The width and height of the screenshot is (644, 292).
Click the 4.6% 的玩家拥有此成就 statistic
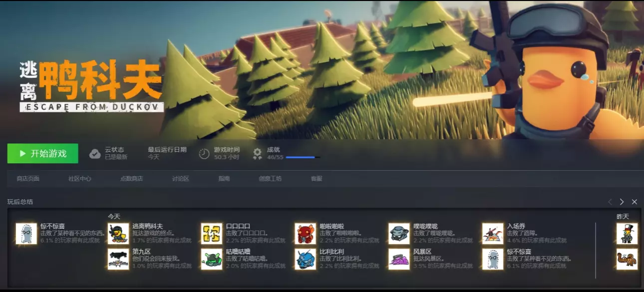[537, 240]
